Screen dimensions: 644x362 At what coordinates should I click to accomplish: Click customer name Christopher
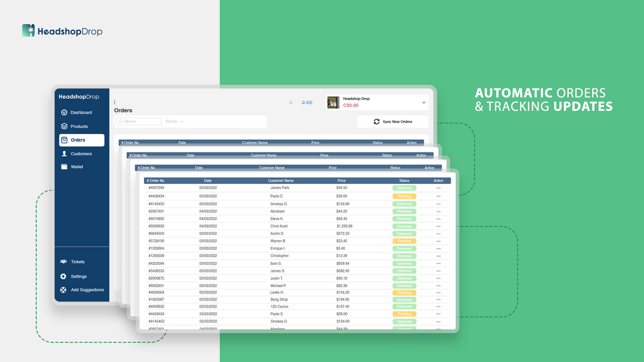(x=280, y=256)
